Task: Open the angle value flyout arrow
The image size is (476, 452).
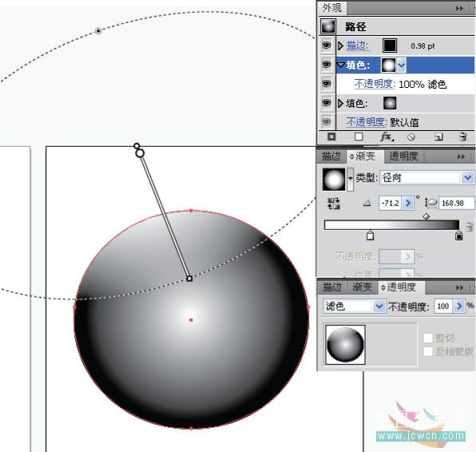Action: click(407, 203)
